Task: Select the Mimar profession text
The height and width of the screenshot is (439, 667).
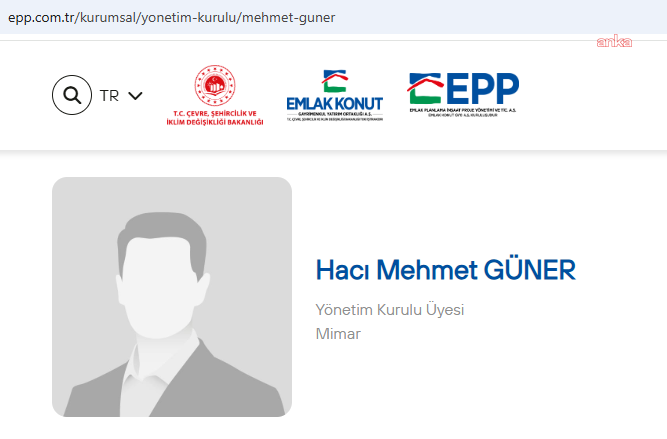Action: (338, 334)
